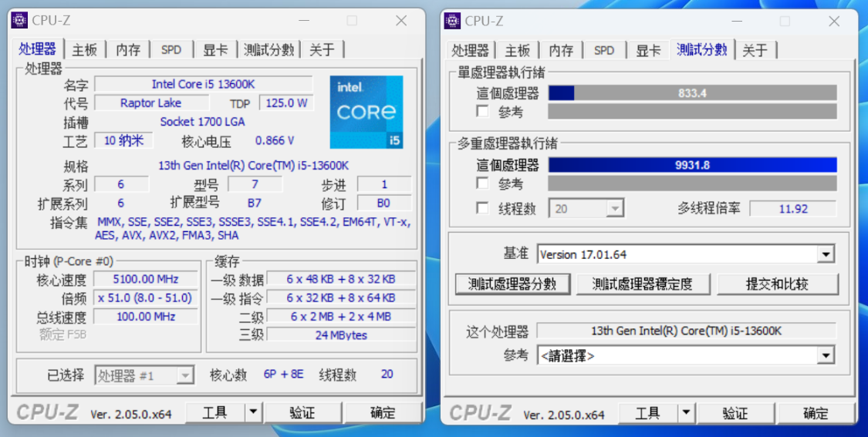The width and height of the screenshot is (868, 437).
Task: Open 关于 tab in right window
Action: click(x=755, y=50)
